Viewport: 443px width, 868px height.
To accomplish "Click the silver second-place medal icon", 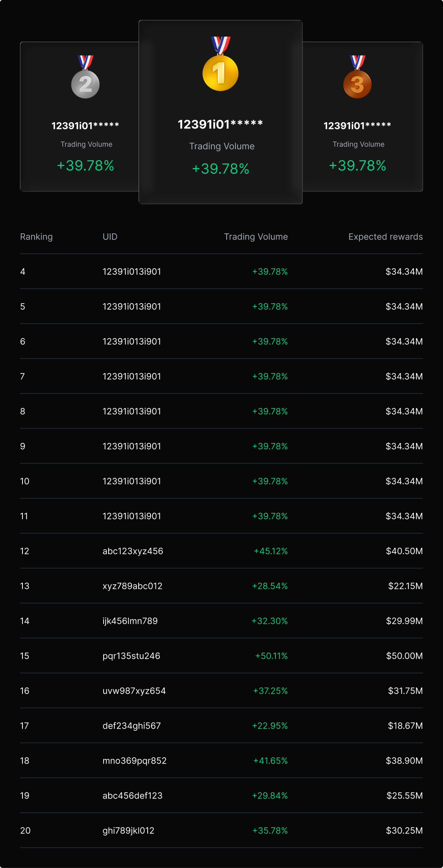I will (x=85, y=77).
